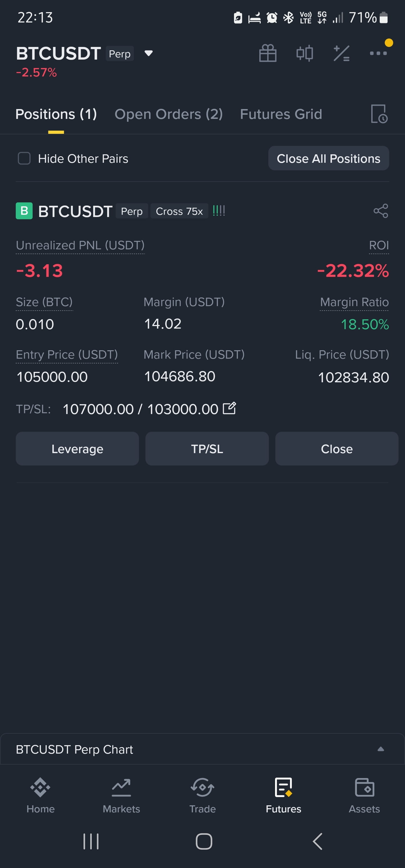Switch to the Open Orders (2) tab
The width and height of the screenshot is (405, 868).
coord(169,114)
